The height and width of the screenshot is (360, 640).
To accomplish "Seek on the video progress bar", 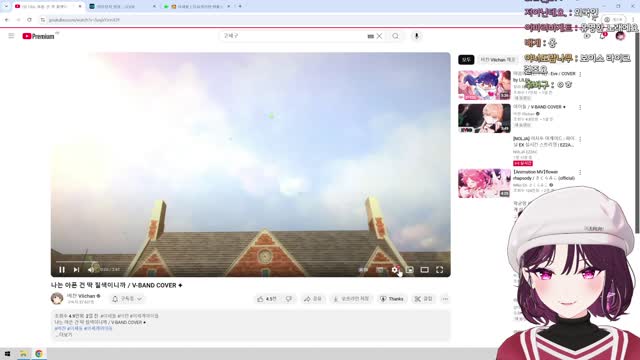I will [x=251, y=261].
